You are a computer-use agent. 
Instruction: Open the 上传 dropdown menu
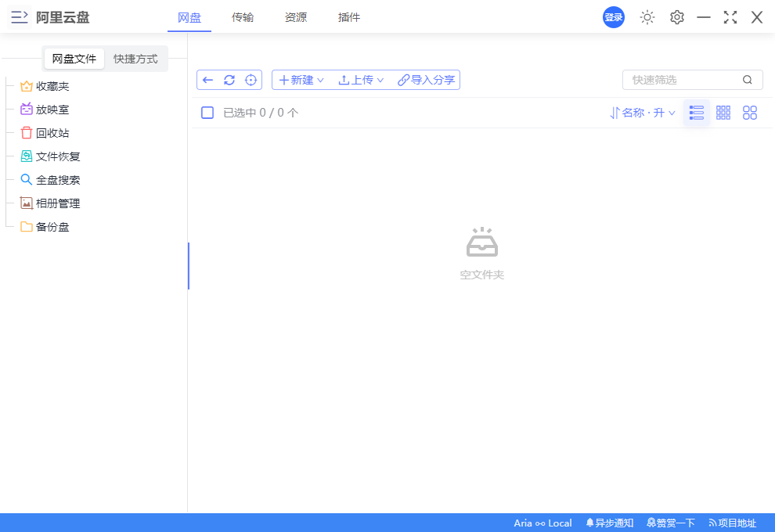point(361,80)
